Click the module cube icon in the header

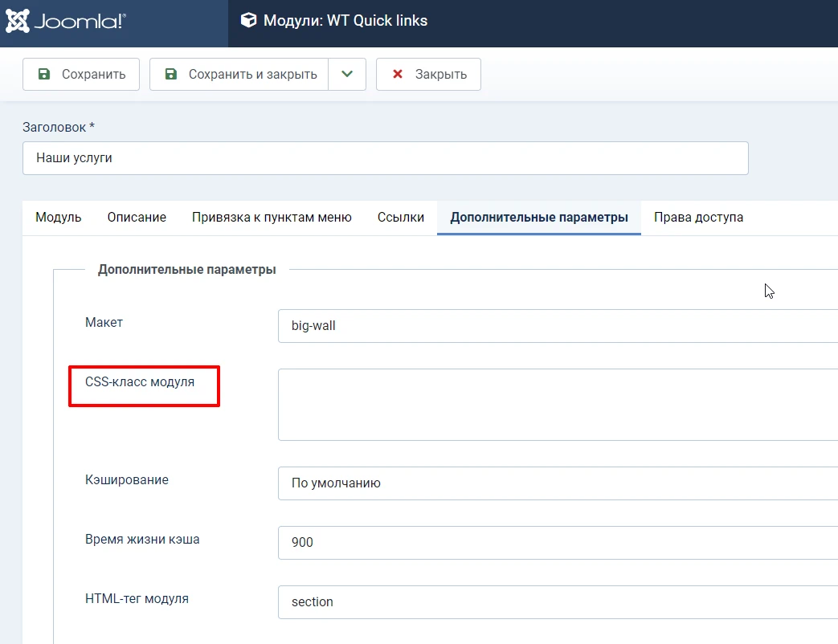[x=248, y=21]
